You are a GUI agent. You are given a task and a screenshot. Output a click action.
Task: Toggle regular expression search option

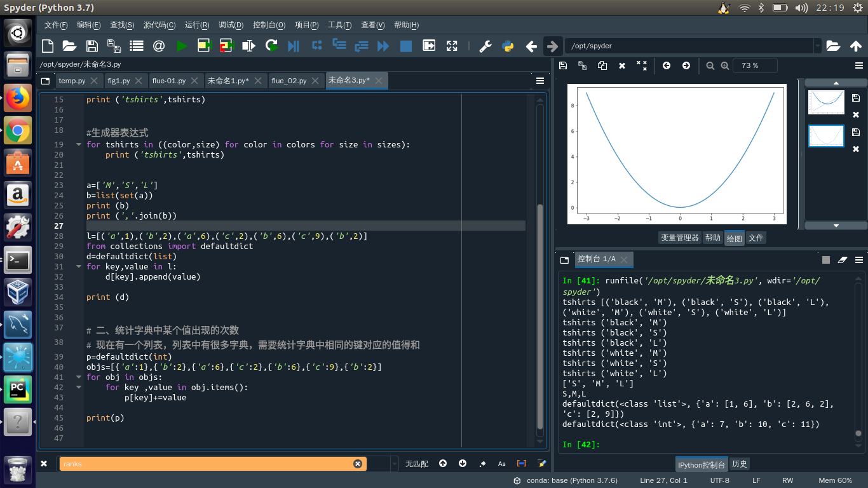483,464
